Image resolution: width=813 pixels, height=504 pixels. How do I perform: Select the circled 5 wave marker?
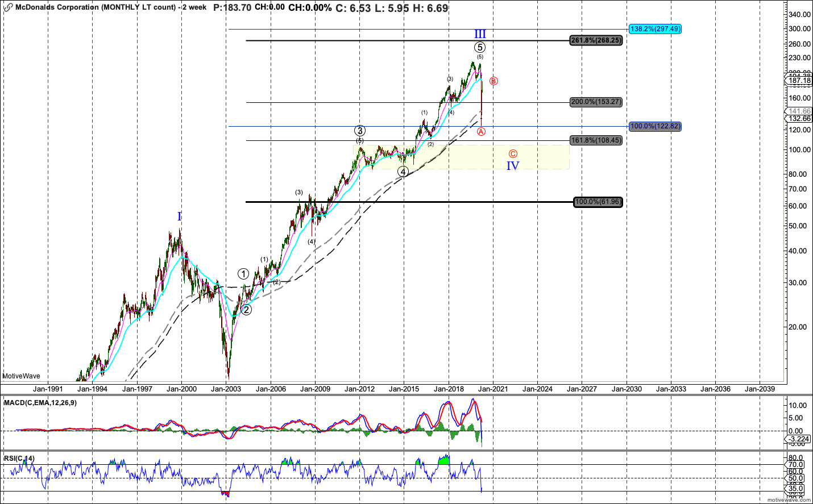(x=480, y=48)
